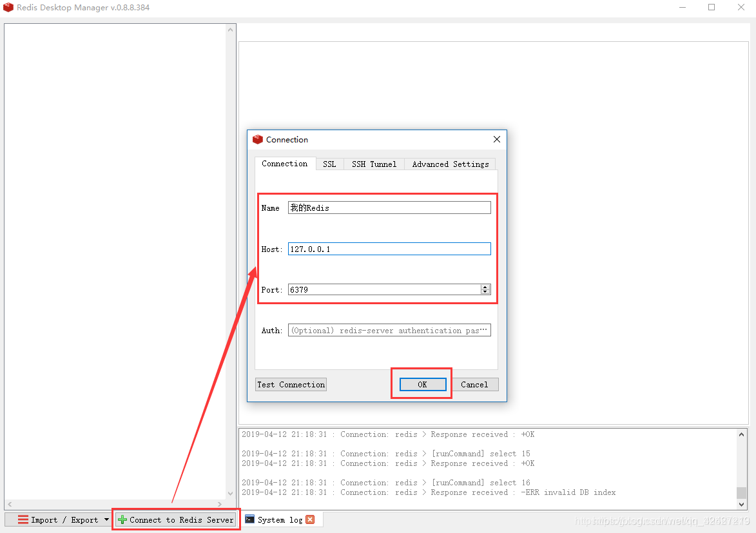
Task: Confirm the connection with OK
Action: [422, 384]
